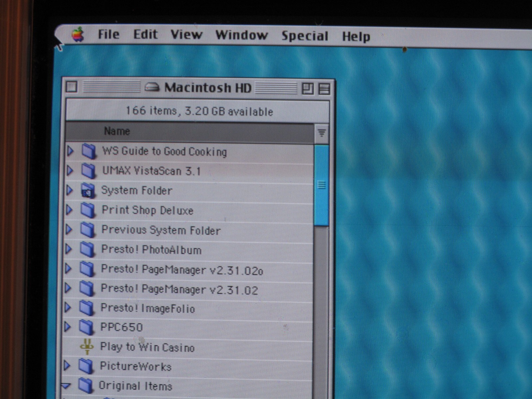Select the PPC650 folder icon
This screenshot has width=532, height=399.
point(87,327)
